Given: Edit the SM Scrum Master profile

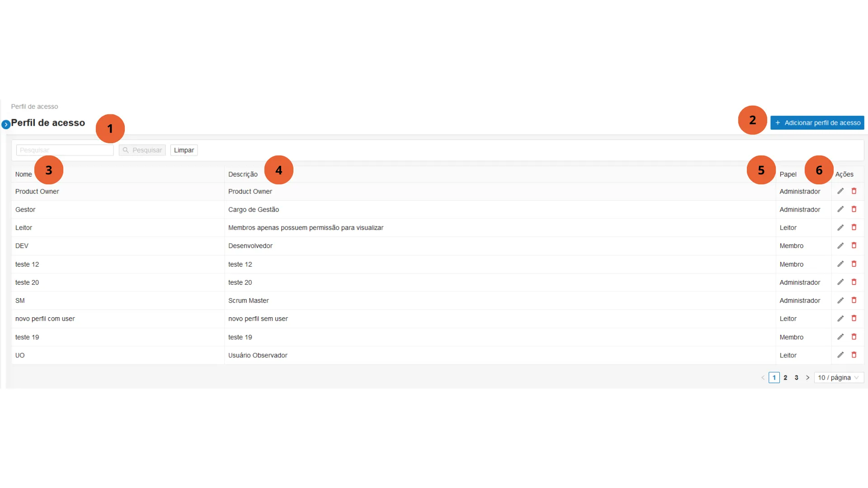Looking at the screenshot, I should point(840,300).
